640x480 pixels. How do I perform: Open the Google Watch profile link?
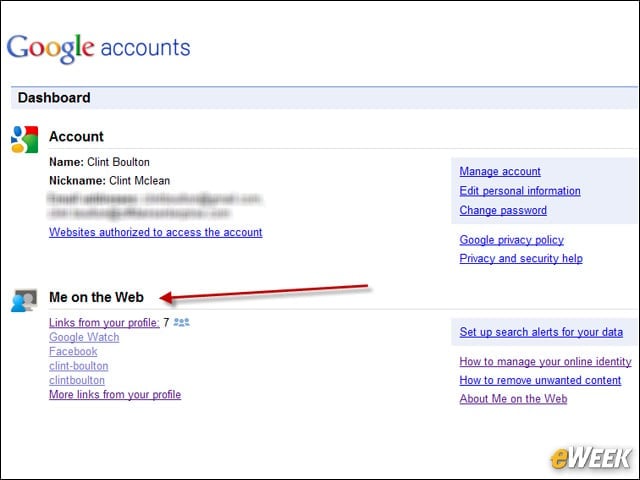coord(84,337)
